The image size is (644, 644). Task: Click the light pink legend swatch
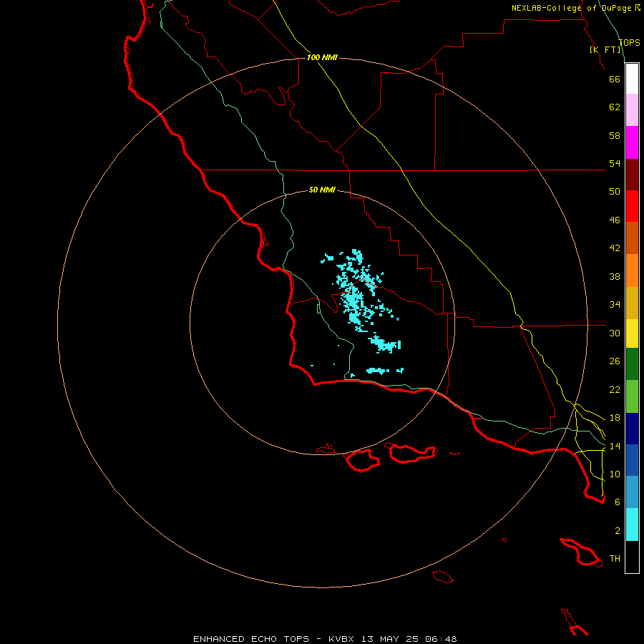[632, 110]
